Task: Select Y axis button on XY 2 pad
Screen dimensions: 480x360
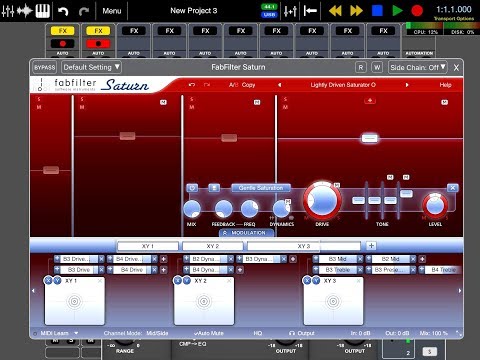Action: click(187, 281)
